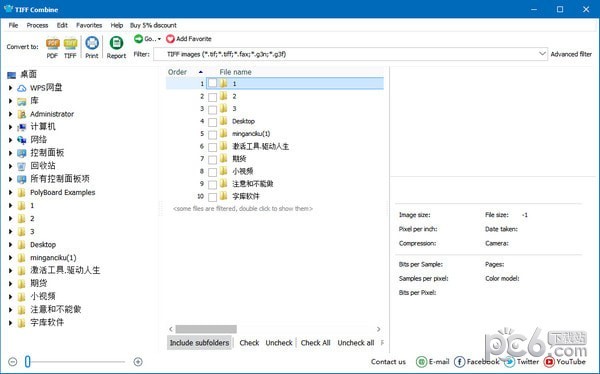Expand the PolyBoard Examples folder

[x=11, y=192]
